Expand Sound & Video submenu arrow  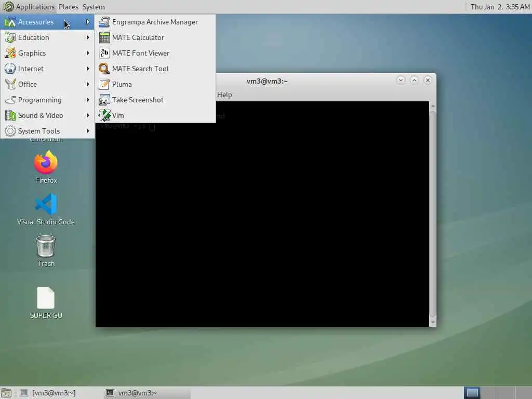88,116
